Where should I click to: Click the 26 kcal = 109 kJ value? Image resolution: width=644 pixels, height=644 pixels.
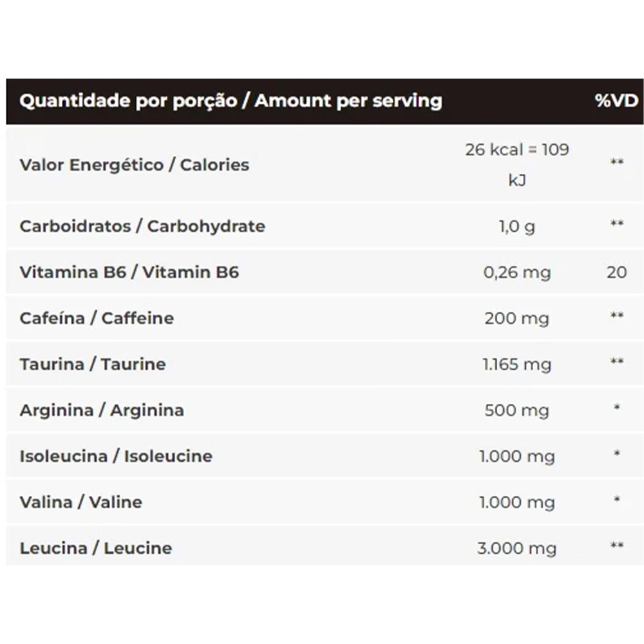coord(517,165)
